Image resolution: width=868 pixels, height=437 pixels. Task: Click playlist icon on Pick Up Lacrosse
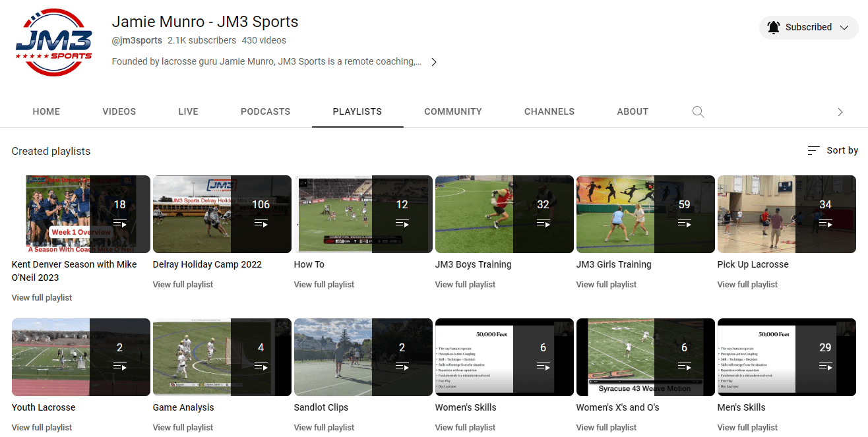click(x=825, y=223)
